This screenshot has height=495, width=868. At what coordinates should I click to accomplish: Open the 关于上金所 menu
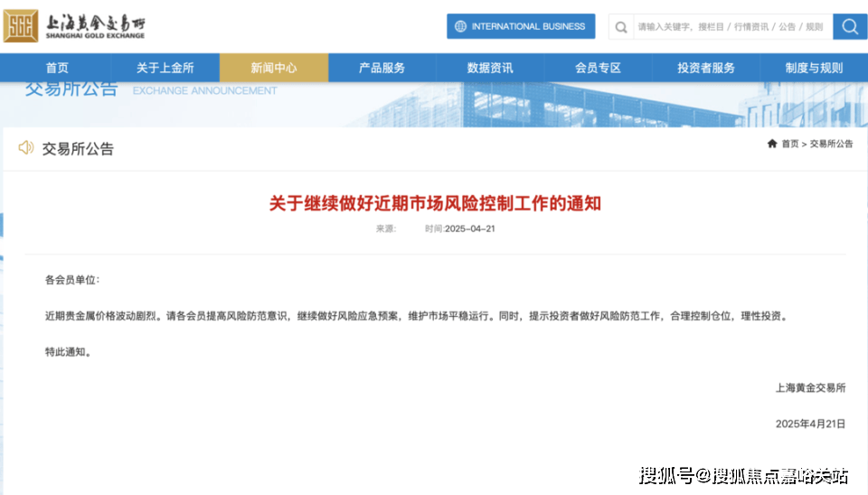(165, 68)
